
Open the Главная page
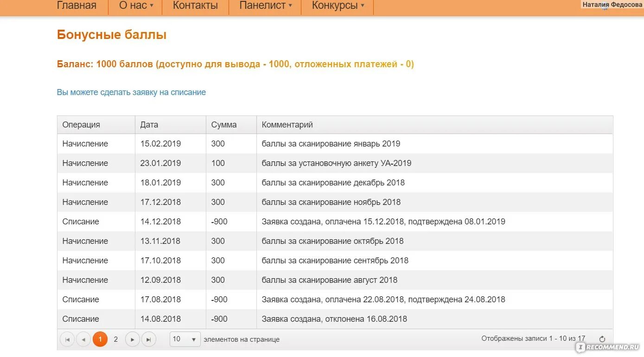[77, 6]
